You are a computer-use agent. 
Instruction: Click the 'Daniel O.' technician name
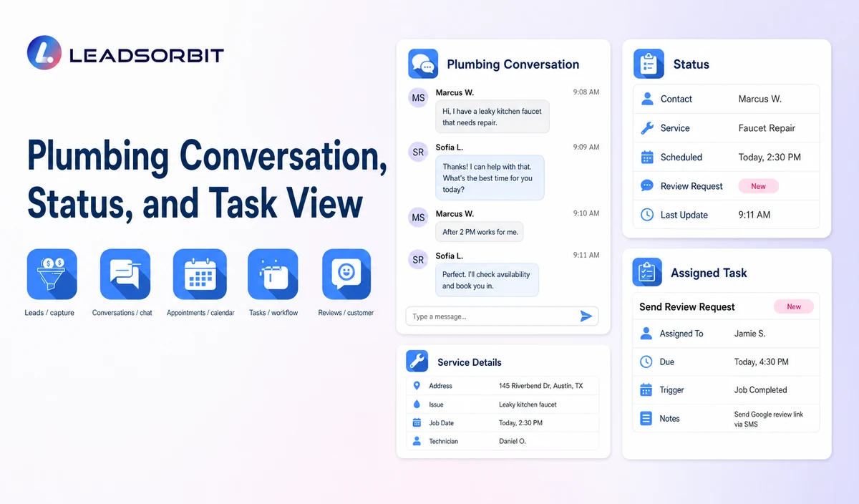click(513, 441)
